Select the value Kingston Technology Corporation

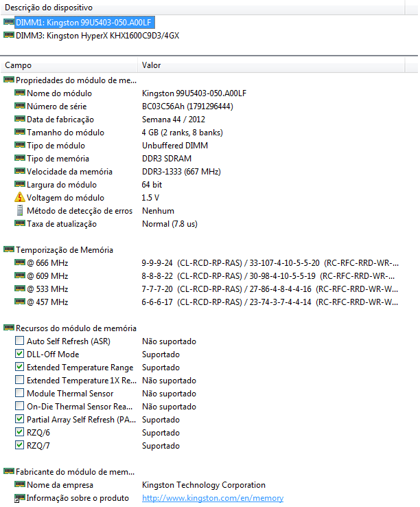coord(204,485)
